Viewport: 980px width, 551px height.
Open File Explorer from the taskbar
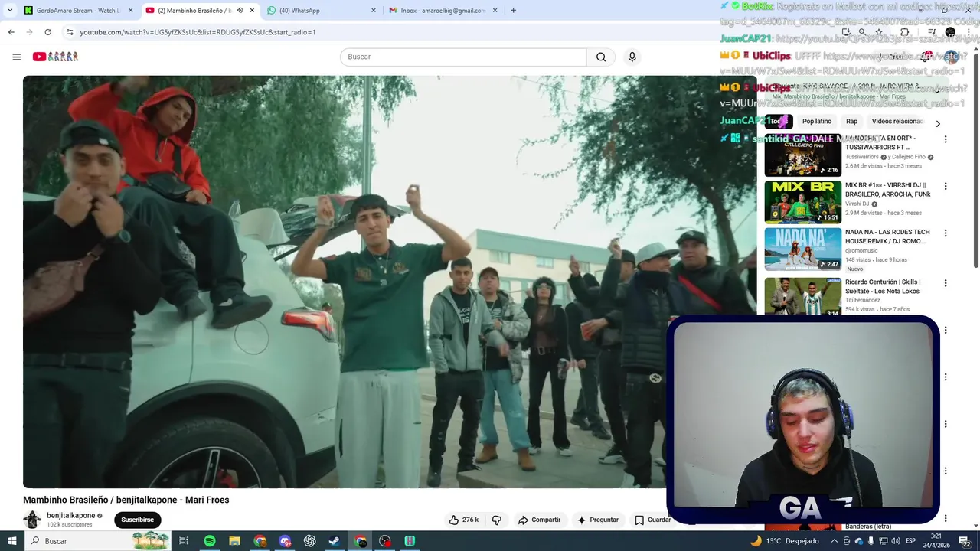point(235,541)
